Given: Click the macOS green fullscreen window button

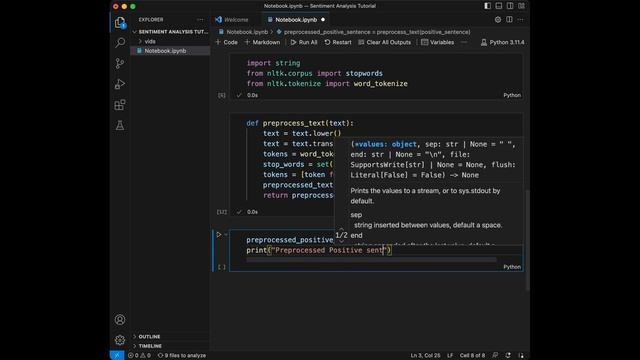Looking at the screenshot, I should click(133, 6).
